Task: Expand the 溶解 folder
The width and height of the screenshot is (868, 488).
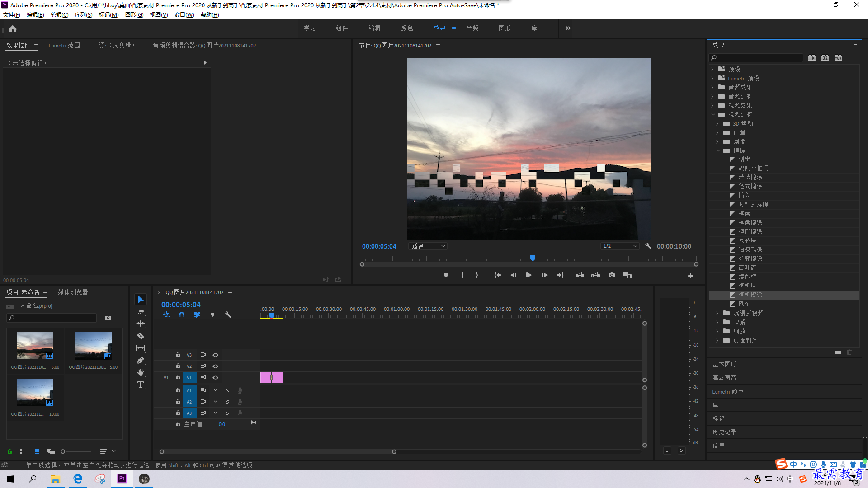Action: pos(717,322)
